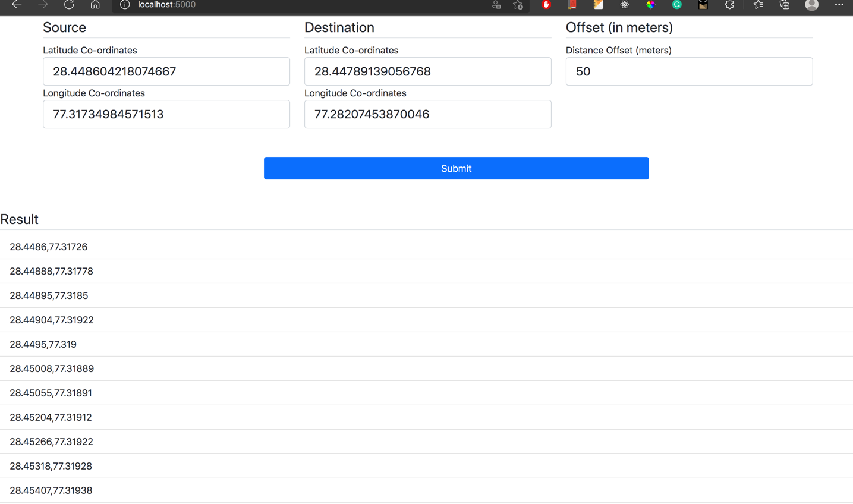Select the Source Latitude Co-ordinates field
This screenshot has height=504, width=853.
[x=166, y=71]
